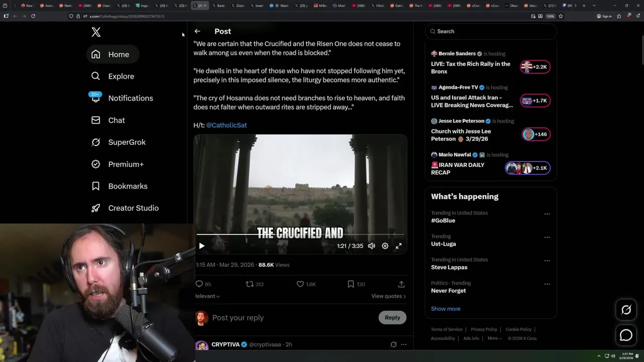
Task: Click the X logo in sidebar
Action: [x=96, y=32]
